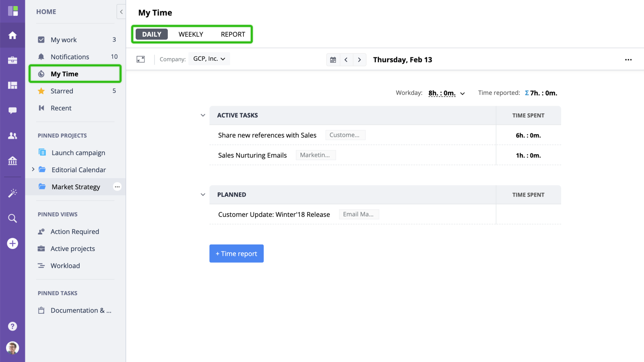Open the people icon in left rail
Screen dimensions: 644x362
(x=12, y=136)
